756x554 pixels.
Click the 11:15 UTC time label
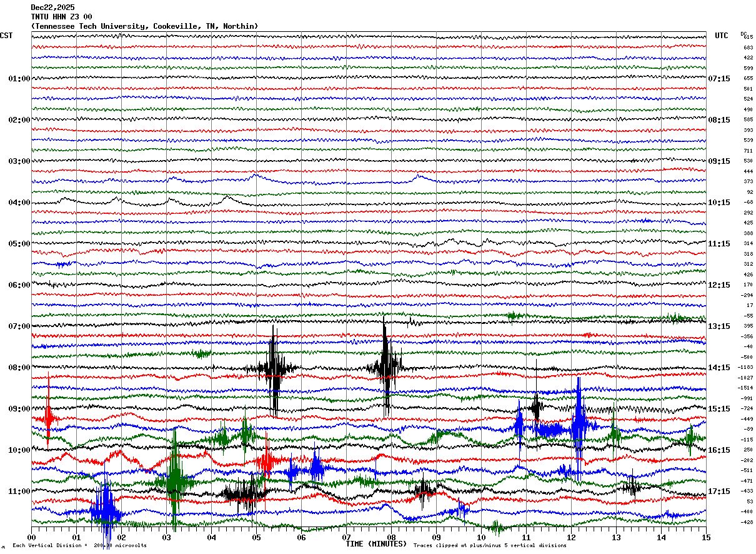(x=719, y=244)
